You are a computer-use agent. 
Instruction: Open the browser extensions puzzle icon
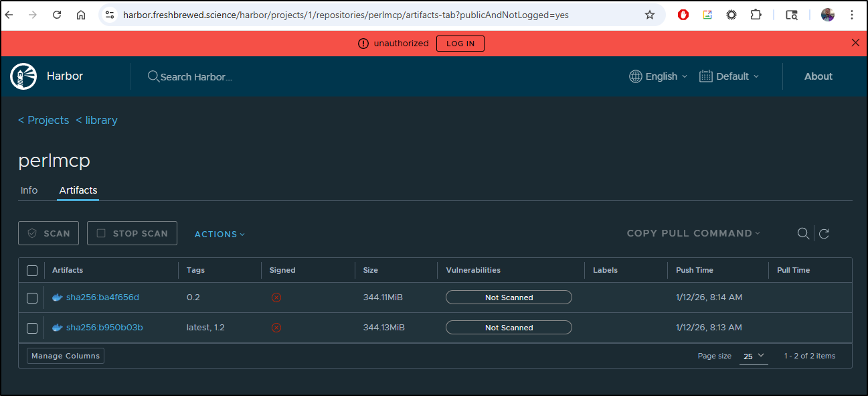(x=756, y=15)
